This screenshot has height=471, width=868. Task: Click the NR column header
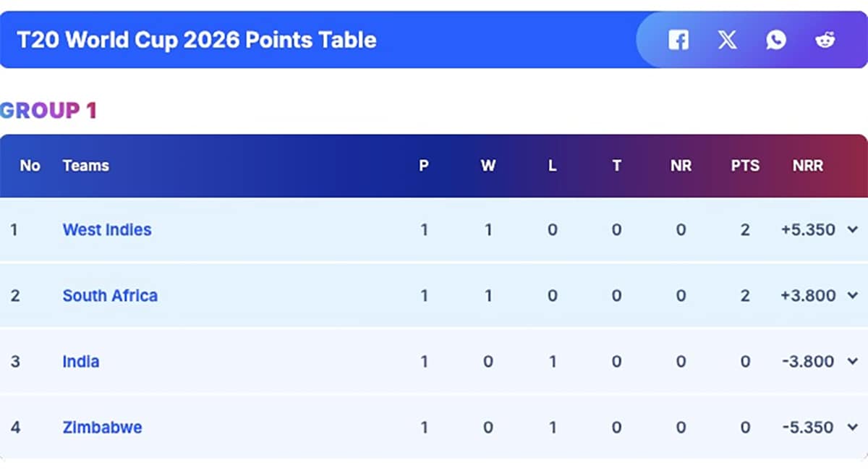pos(681,166)
